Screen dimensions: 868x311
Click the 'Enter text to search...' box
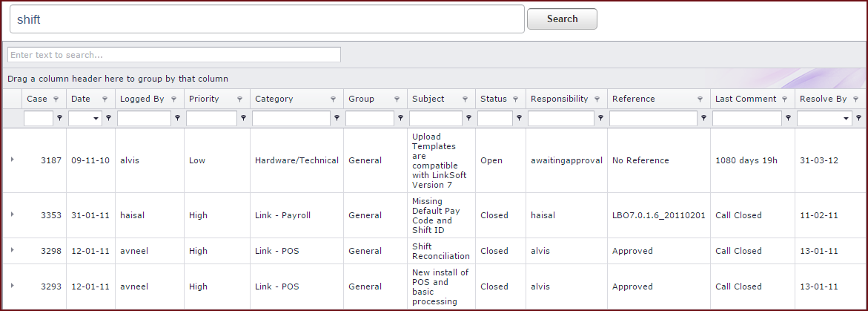point(173,55)
